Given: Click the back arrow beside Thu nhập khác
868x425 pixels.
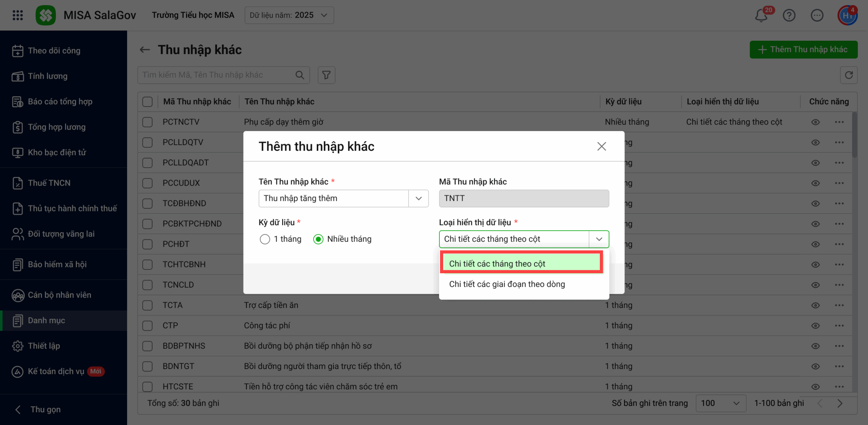Looking at the screenshot, I should pos(145,50).
